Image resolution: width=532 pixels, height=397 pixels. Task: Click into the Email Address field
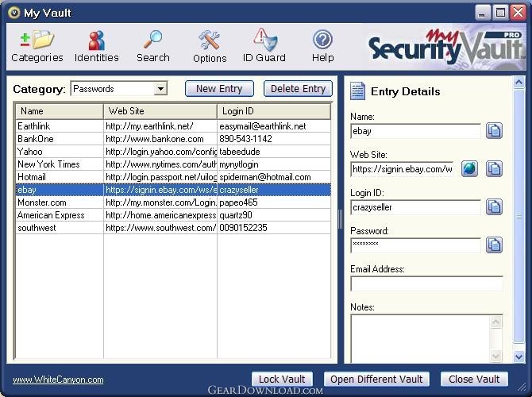(426, 283)
